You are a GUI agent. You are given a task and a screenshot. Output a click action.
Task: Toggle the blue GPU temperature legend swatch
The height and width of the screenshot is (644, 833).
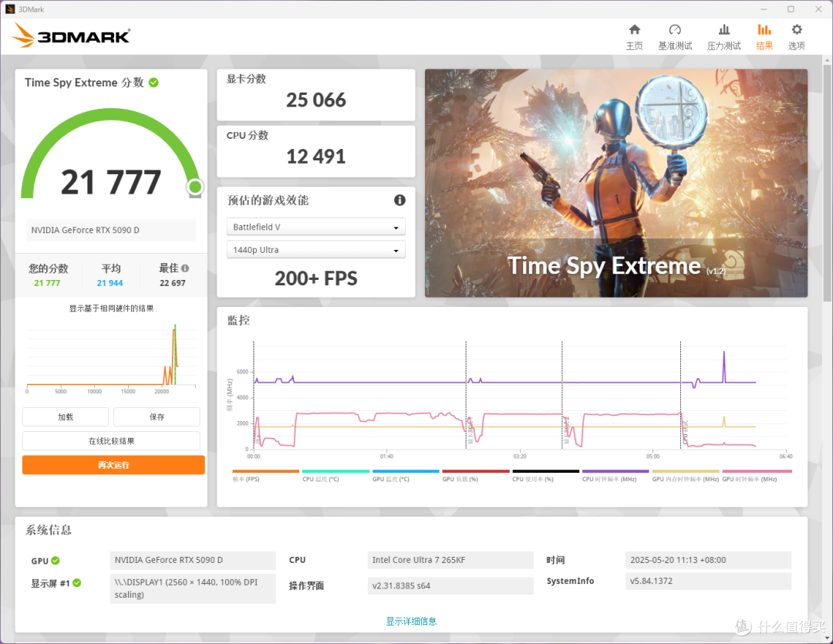[406, 471]
